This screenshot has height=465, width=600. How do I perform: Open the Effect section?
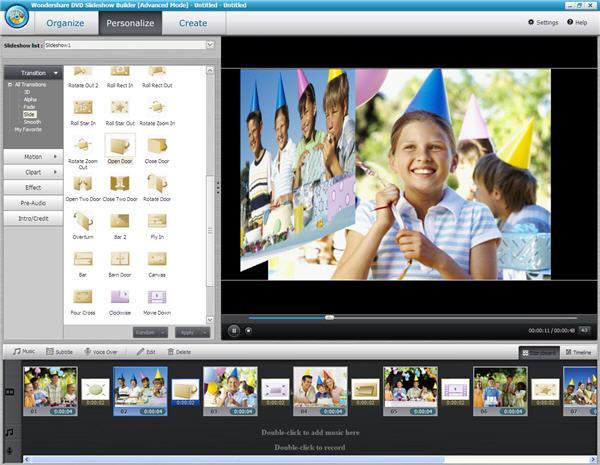point(33,188)
